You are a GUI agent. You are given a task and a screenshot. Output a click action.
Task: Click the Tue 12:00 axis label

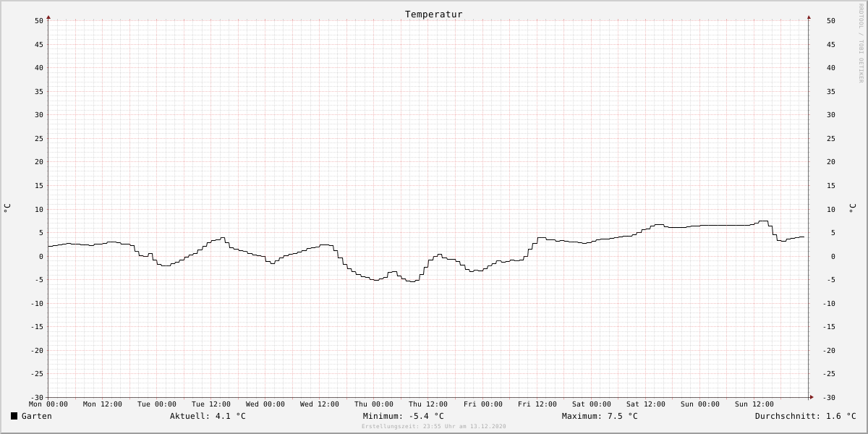tap(211, 404)
